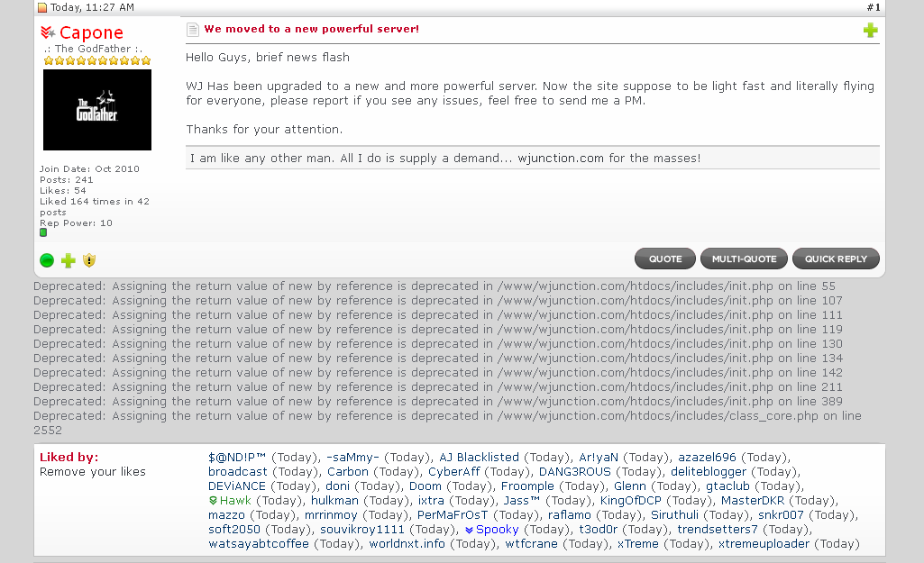This screenshot has height=563, width=924.
Task: Click the post status icon beside date
Action: point(42,7)
